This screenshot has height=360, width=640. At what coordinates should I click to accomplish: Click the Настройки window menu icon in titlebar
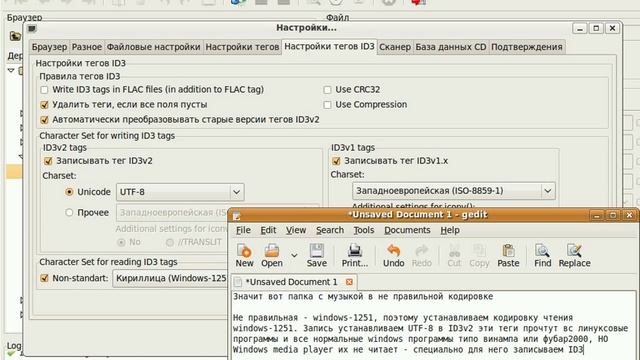click(x=32, y=28)
